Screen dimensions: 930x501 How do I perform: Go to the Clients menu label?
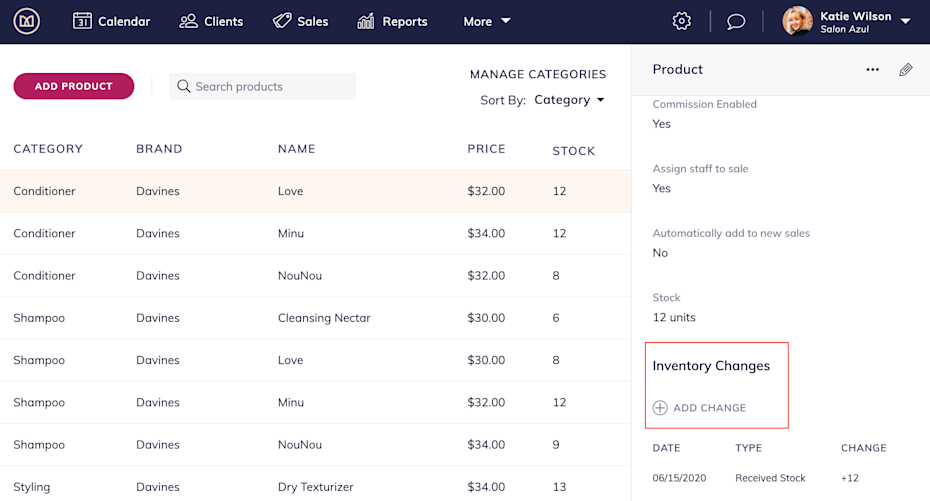pos(224,21)
